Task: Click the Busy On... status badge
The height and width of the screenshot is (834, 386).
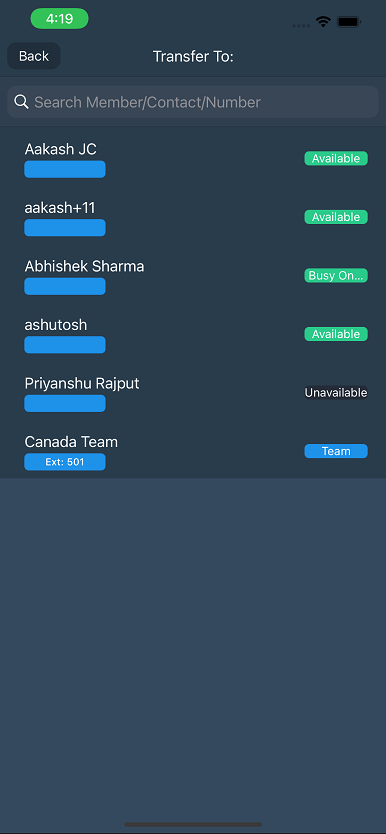Action: 336,276
